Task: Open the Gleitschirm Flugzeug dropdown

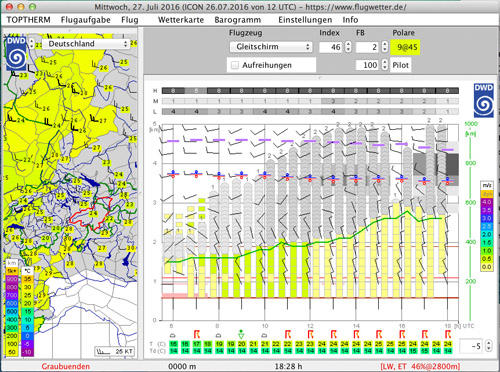Action: [271, 47]
